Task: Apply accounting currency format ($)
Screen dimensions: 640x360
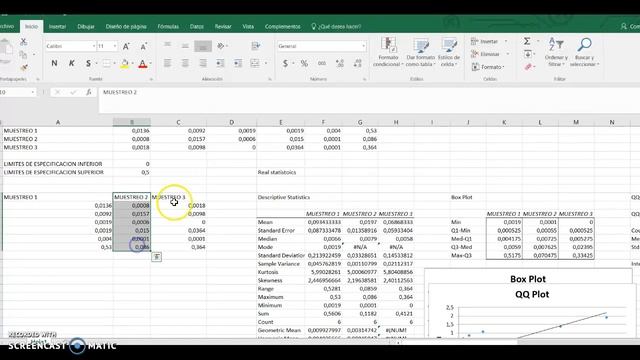Action: click(285, 63)
